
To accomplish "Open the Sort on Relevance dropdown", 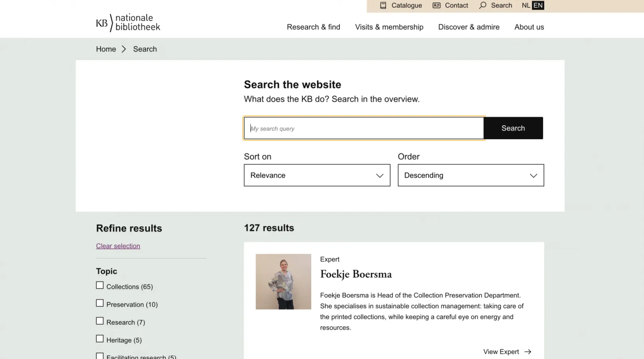I will [x=317, y=175].
